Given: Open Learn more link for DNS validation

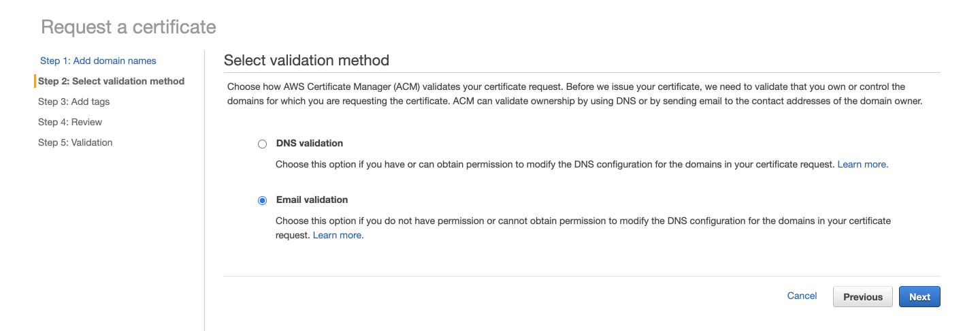Looking at the screenshot, I should coord(862,164).
